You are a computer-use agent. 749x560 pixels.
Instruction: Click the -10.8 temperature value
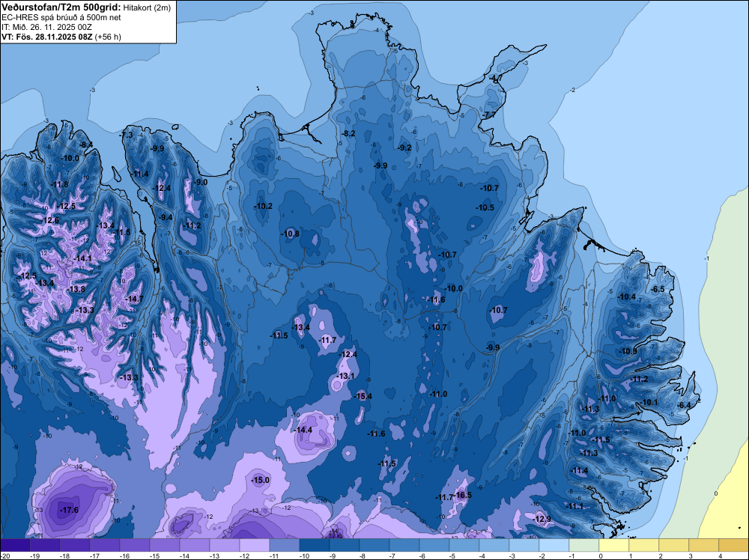(291, 234)
